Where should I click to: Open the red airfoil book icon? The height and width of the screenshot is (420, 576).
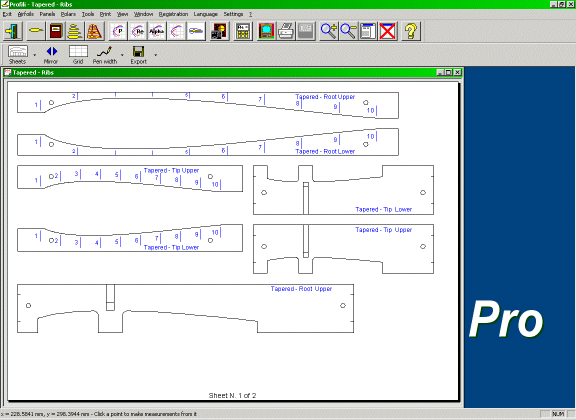tap(55, 31)
